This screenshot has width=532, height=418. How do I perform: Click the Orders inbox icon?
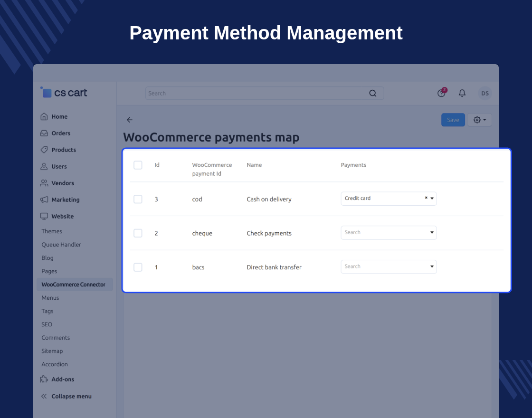44,133
